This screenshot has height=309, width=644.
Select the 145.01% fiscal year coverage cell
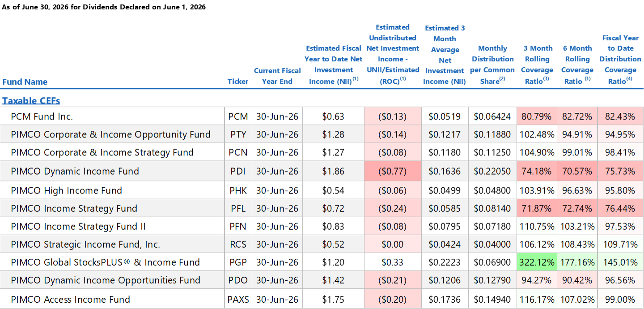[620, 262]
